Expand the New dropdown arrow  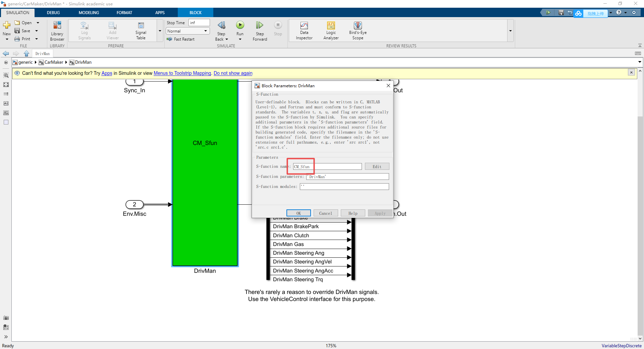7,39
